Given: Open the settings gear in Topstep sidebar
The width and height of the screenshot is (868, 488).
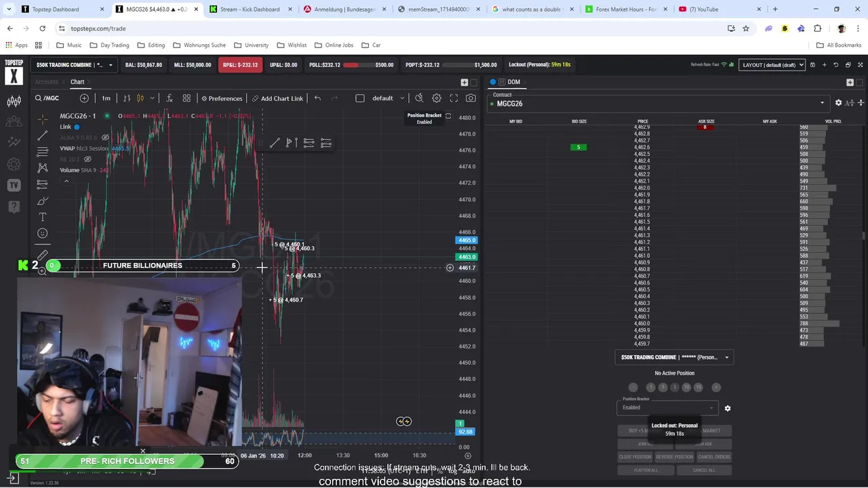Looking at the screenshot, I should (14, 164).
